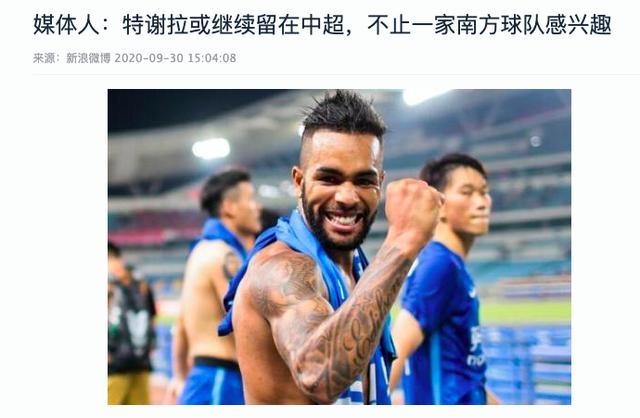This screenshot has width=640, height=418.
Task: Open the 新浪微博 source link
Action: click(x=88, y=58)
